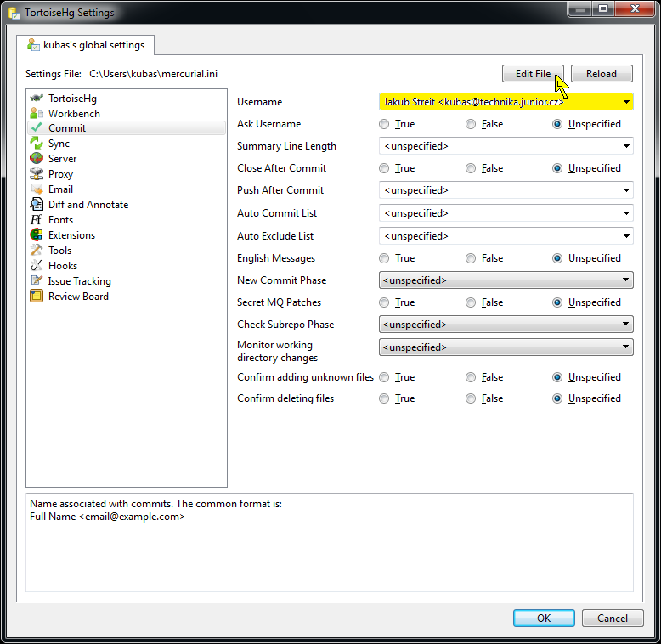The height and width of the screenshot is (644, 661).
Task: Click the Workbench people icon
Action: click(x=37, y=113)
